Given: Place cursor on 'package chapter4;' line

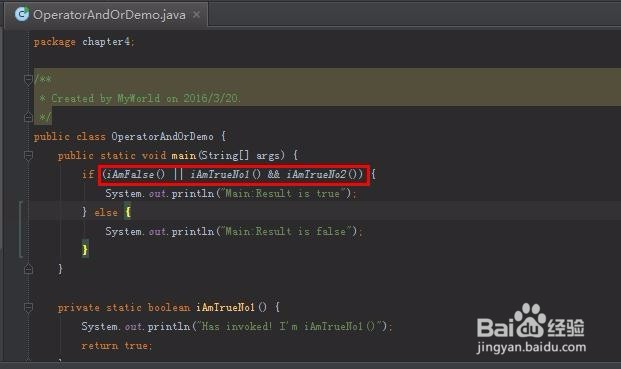Looking at the screenshot, I should (84, 42).
